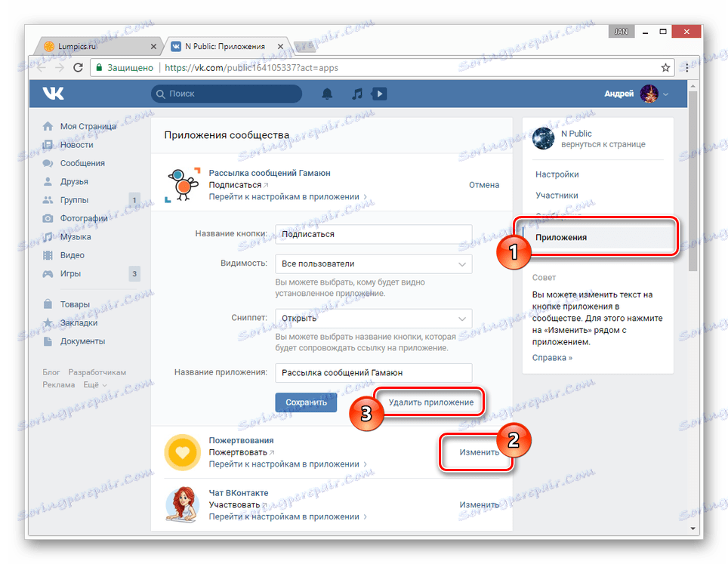Open the music note icon in header
728x564 pixels.
coord(357,94)
